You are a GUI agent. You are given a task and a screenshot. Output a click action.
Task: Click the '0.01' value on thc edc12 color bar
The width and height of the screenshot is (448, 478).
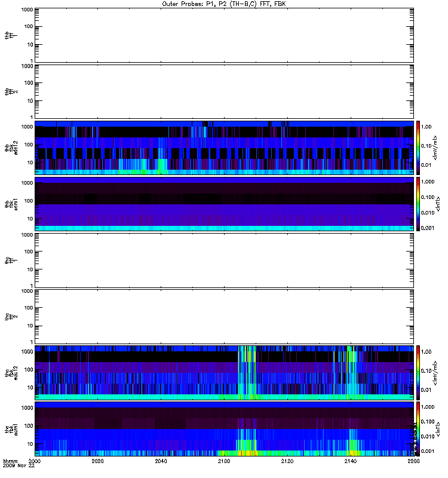coord(426,390)
